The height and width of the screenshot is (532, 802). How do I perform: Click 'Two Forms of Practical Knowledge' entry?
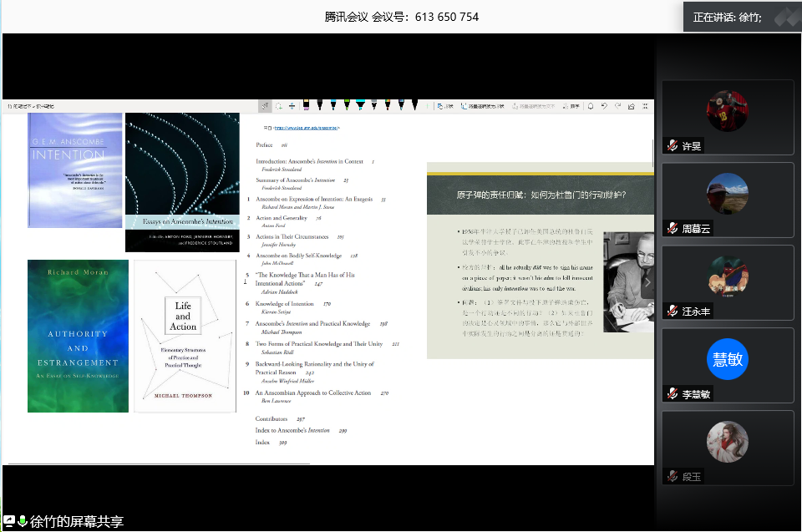(319, 344)
